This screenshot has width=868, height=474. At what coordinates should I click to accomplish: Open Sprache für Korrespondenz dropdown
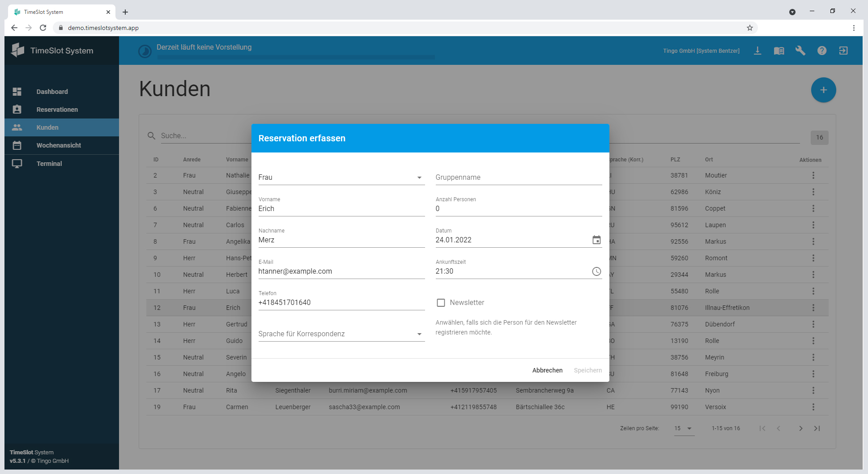(341, 334)
